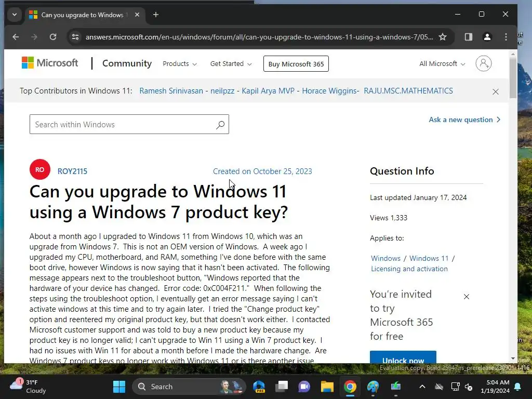This screenshot has width=532, height=399.
Task: Open the weather widget on taskbar
Action: 28,387
